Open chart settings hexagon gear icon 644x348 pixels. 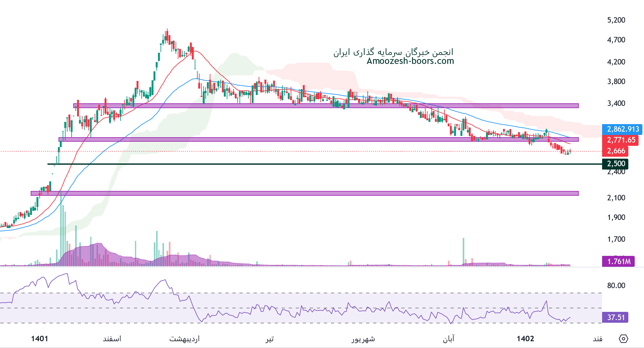(624, 338)
